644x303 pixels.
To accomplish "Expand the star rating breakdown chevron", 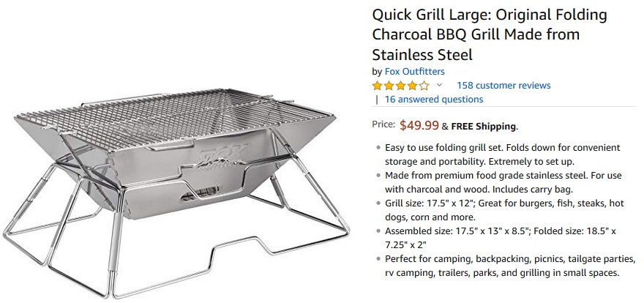I will click(x=440, y=85).
